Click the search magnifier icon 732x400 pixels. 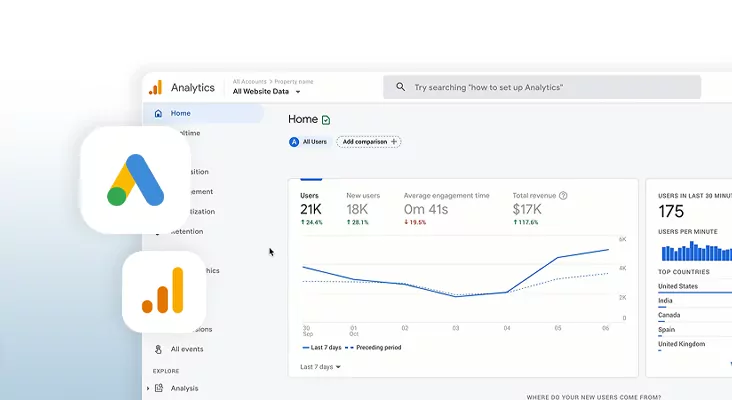(x=400, y=87)
